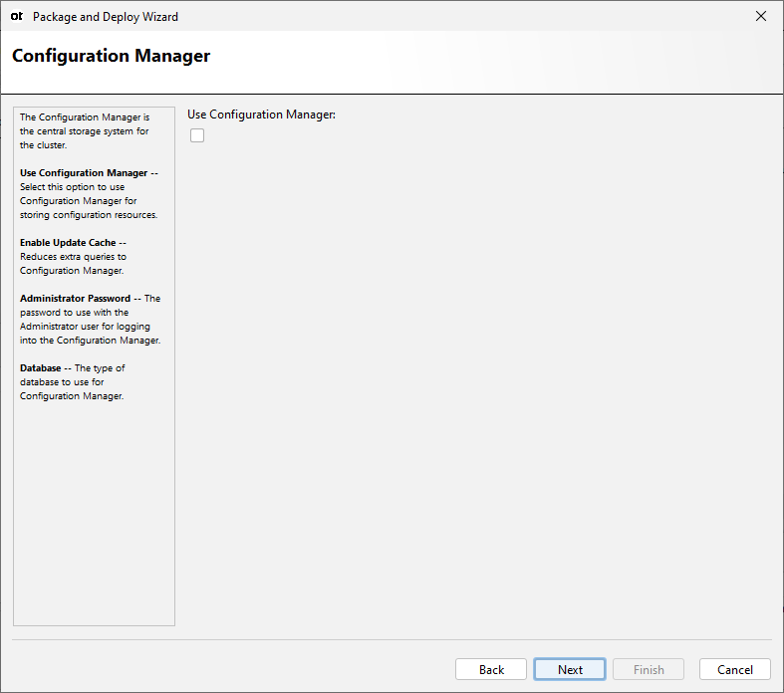Screen dimensions: 784x693
Task: Click the help intro about central storage system
Action: pyautogui.click(x=84, y=130)
